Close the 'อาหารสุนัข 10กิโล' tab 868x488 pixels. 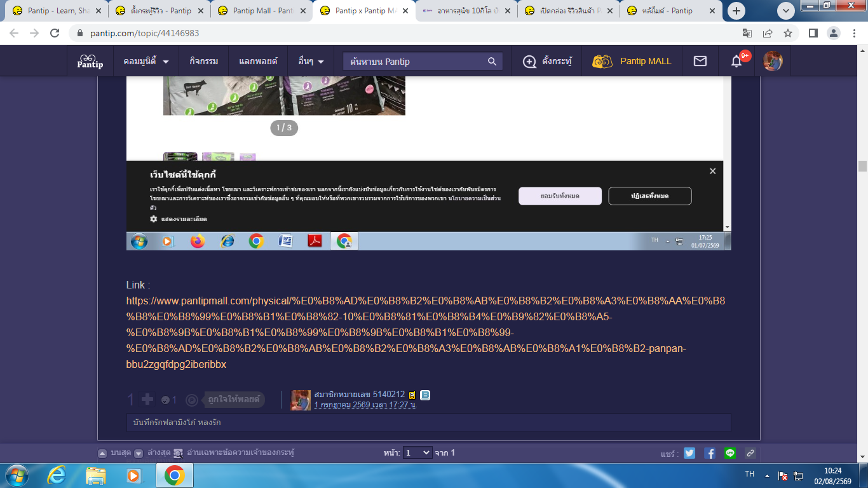[x=508, y=11]
